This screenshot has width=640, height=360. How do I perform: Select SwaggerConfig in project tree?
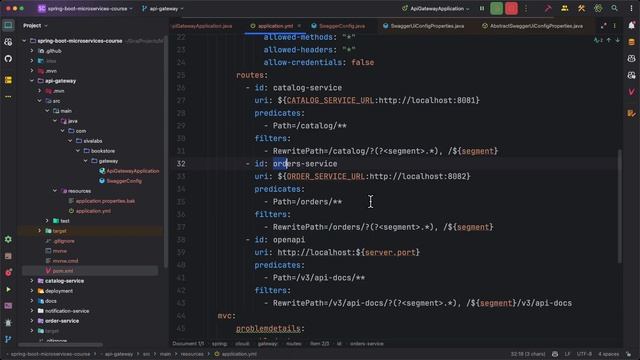pyautogui.click(x=124, y=181)
